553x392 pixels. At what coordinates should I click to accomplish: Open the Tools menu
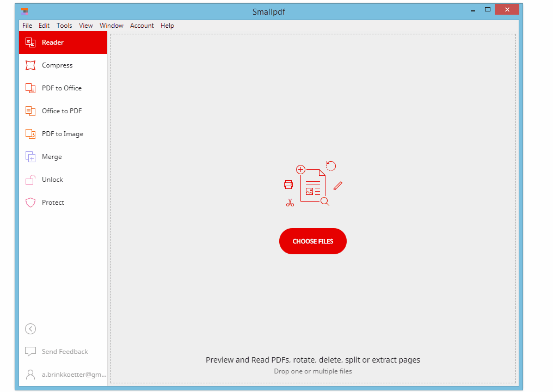point(64,26)
